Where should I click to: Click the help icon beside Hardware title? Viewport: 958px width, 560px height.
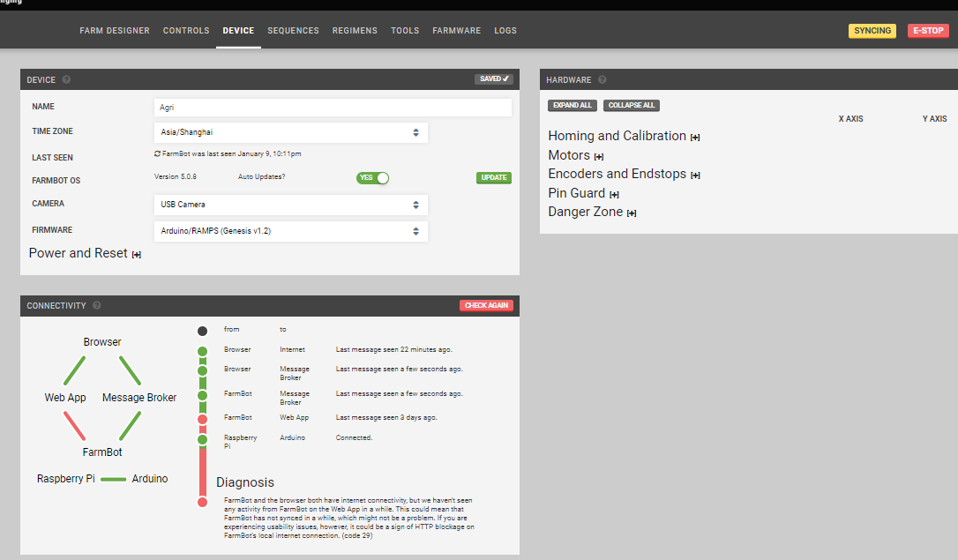602,80
